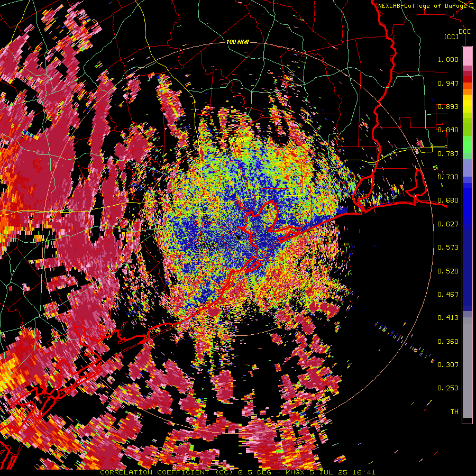
Task: Click the 0.627 legend value
Action: click(448, 224)
